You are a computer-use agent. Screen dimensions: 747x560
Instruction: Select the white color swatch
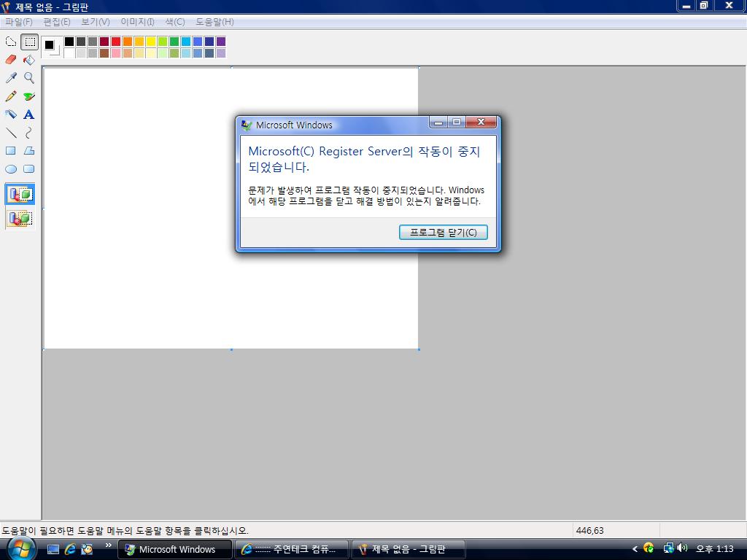[x=69, y=52]
